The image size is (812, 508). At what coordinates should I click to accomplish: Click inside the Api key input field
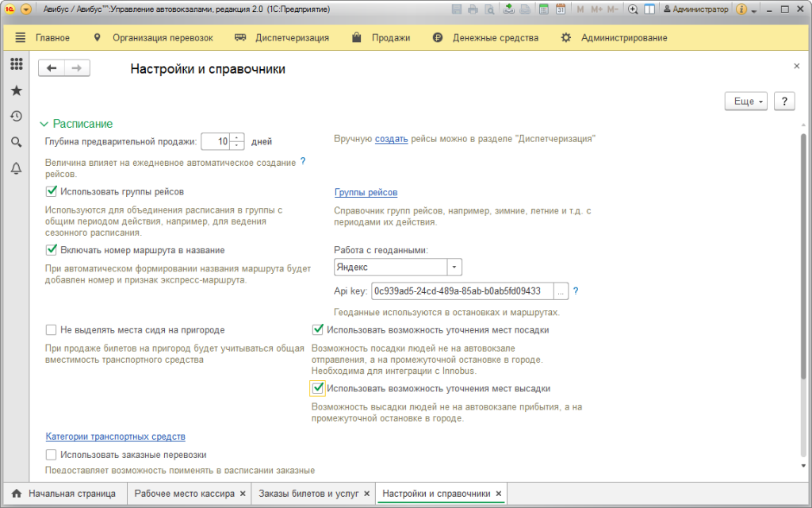pos(460,291)
